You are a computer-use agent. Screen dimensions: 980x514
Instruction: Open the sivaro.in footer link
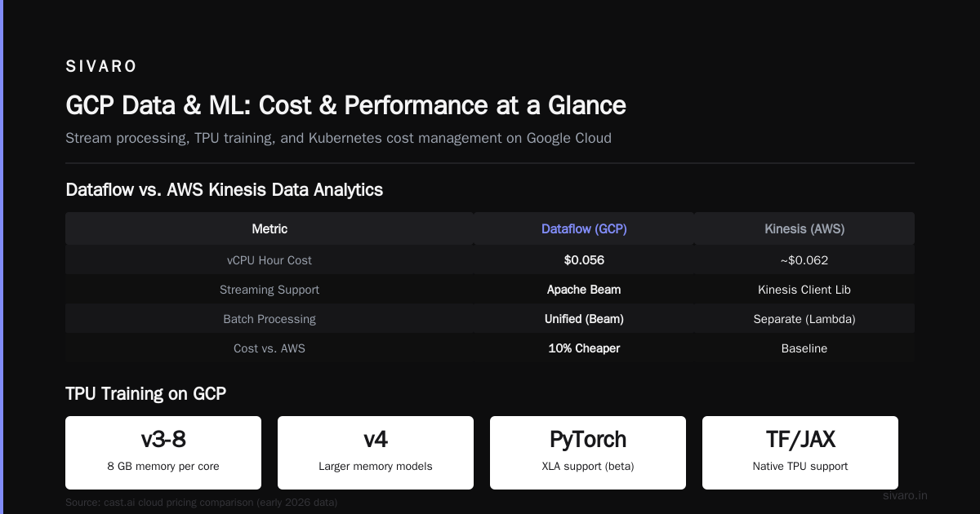point(905,495)
